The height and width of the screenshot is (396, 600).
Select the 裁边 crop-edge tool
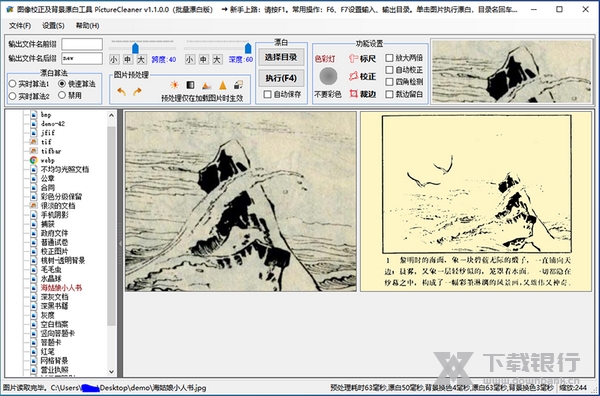click(x=362, y=94)
